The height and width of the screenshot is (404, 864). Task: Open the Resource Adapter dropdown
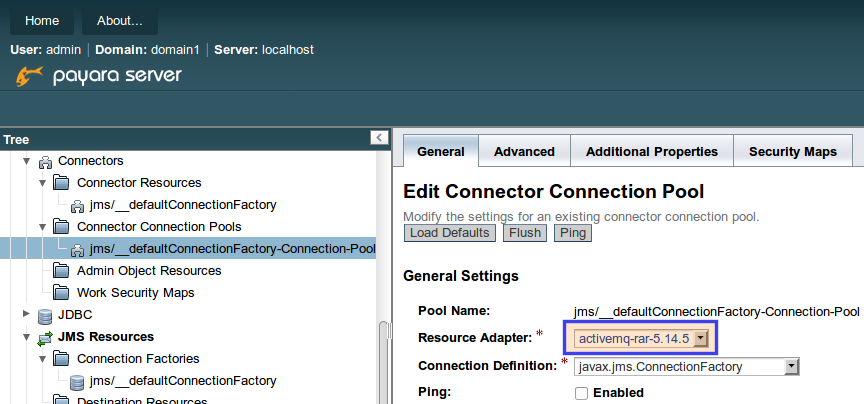(x=700, y=339)
